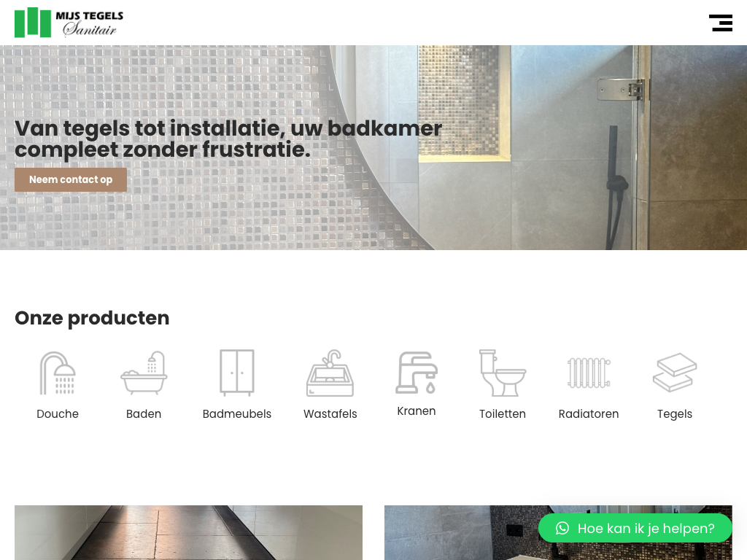Open the Kranen faucet icon
This screenshot has height=560, width=747.
click(417, 373)
